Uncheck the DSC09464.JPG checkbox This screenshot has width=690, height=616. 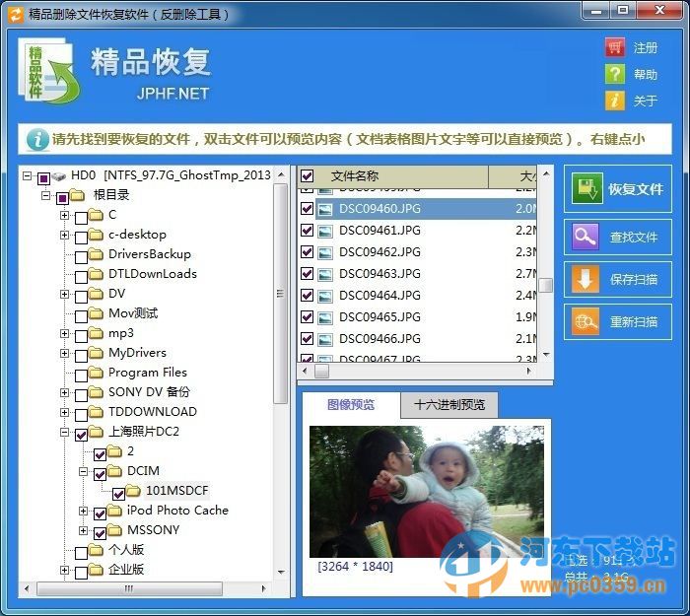308,296
